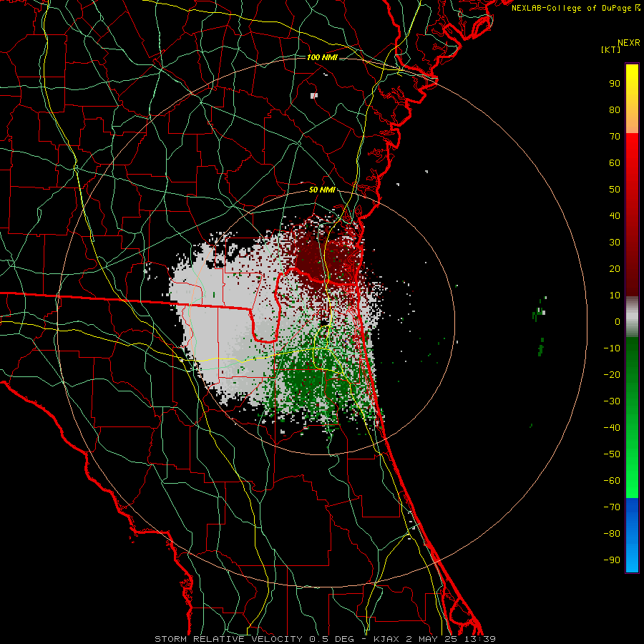This screenshot has width=644, height=644.
Task: Click the 90 value on the velocity scale
Action: pyautogui.click(x=615, y=84)
